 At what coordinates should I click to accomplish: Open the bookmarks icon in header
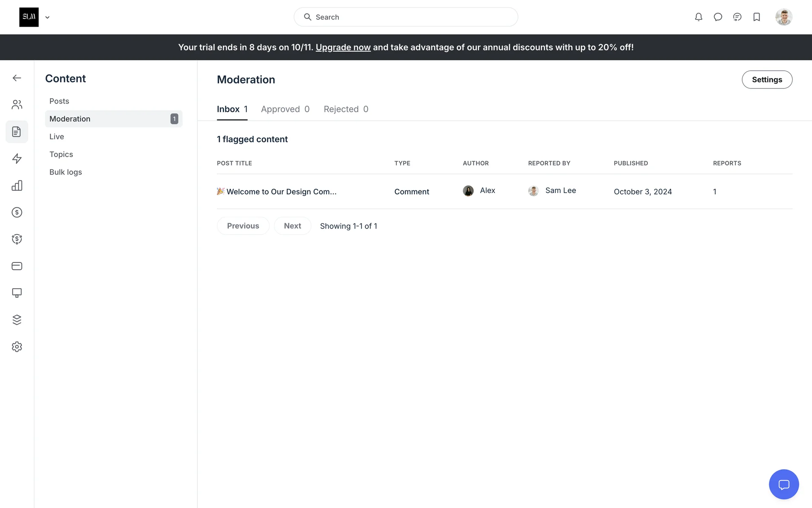(x=757, y=17)
